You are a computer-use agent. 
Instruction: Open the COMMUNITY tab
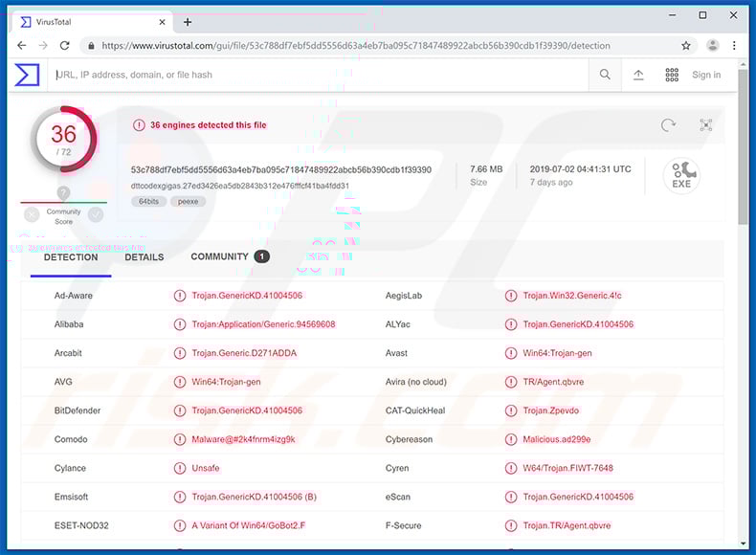coord(230,256)
